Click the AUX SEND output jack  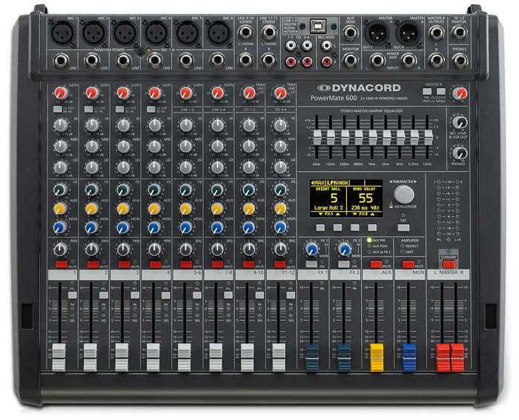pyautogui.click(x=350, y=33)
